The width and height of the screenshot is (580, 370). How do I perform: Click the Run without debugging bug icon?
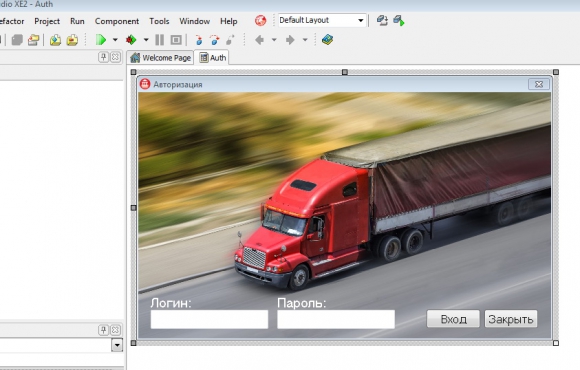point(131,40)
